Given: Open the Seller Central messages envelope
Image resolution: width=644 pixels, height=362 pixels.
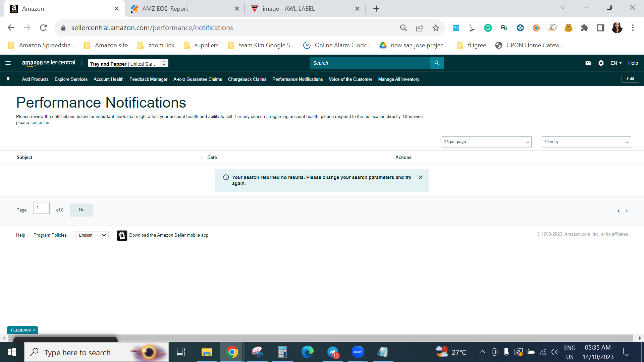Looking at the screenshot, I should pyautogui.click(x=588, y=63).
